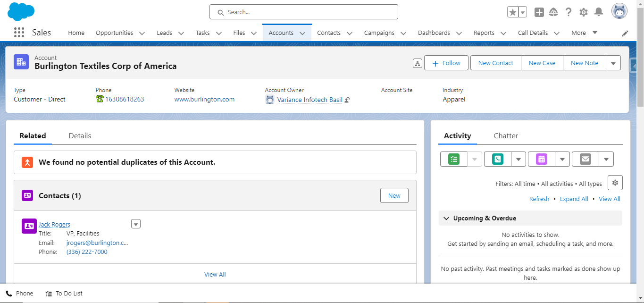View account hierarchy icon

(x=417, y=63)
